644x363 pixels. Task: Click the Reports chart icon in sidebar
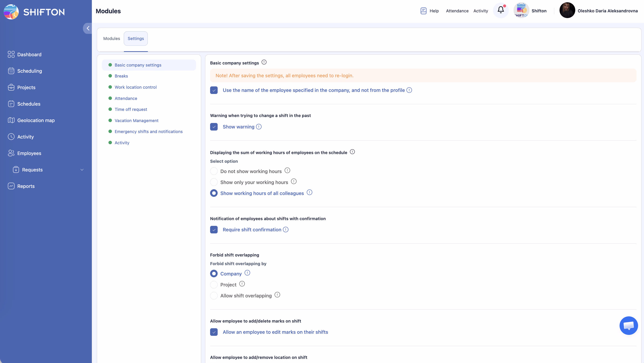click(x=11, y=186)
